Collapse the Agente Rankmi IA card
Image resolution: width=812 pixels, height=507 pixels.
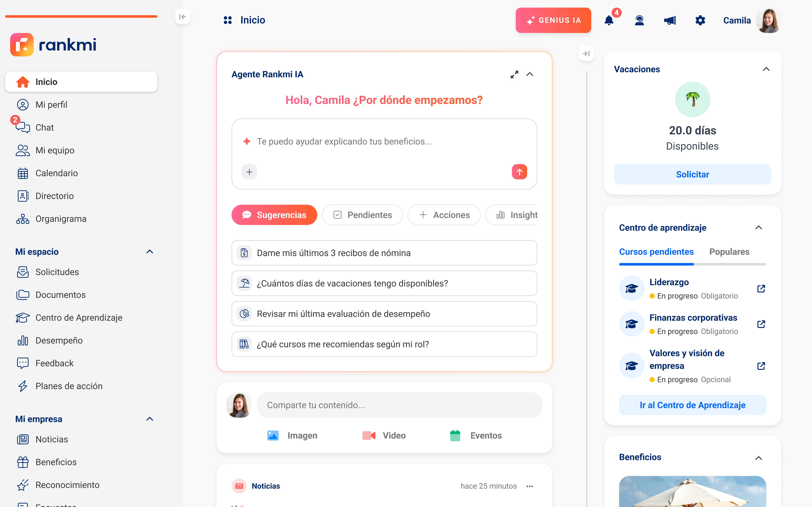pos(530,74)
